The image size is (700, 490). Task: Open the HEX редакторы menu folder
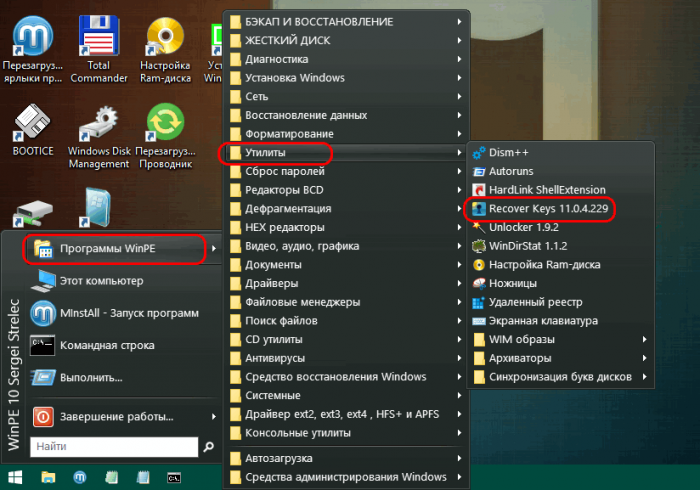pyautogui.click(x=346, y=228)
